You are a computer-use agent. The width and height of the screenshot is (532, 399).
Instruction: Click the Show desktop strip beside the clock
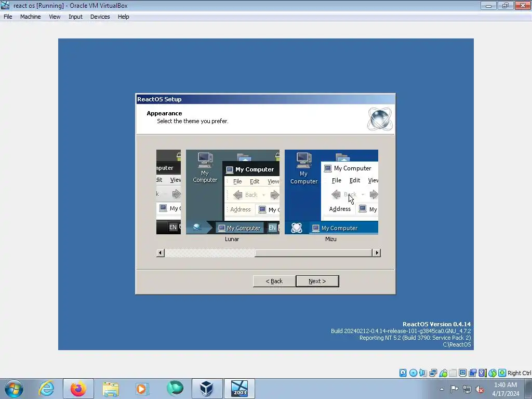[528, 389]
